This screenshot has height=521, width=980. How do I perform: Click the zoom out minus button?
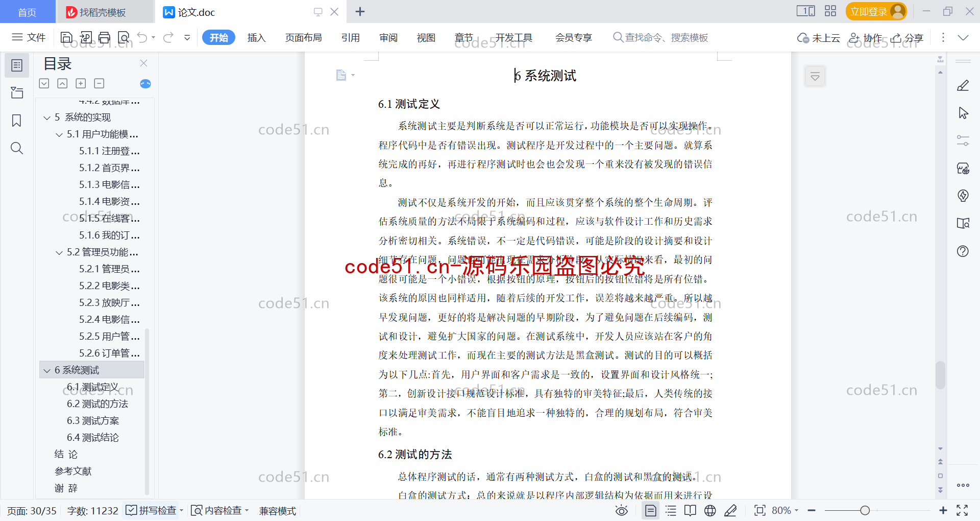coord(812,510)
